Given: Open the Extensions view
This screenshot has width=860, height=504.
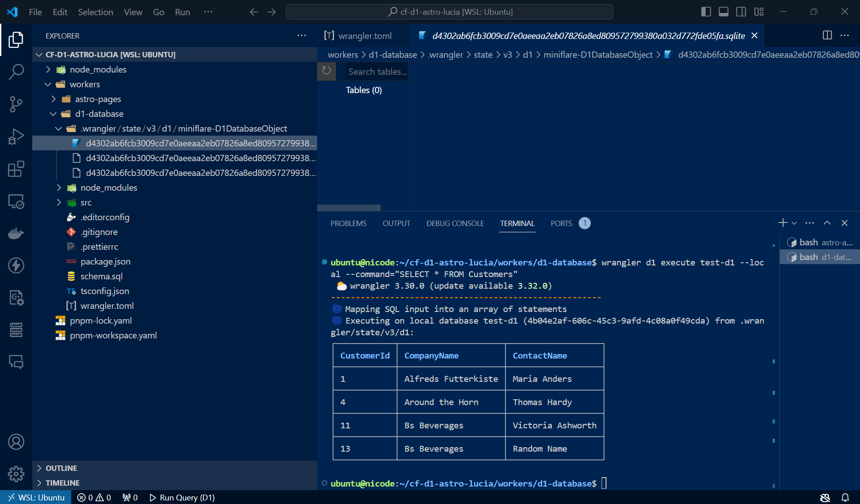Looking at the screenshot, I should pos(16,169).
